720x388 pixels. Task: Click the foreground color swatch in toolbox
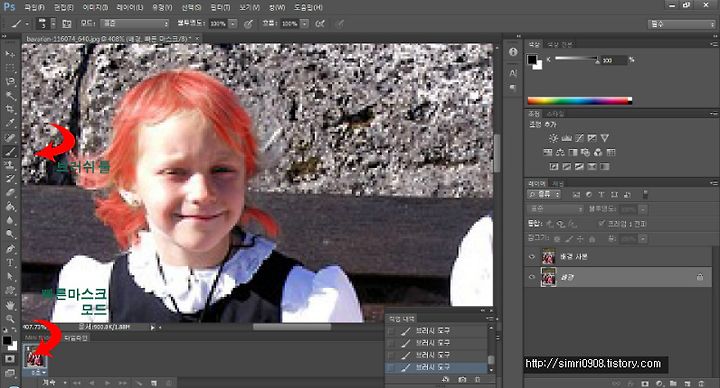pos(7,340)
